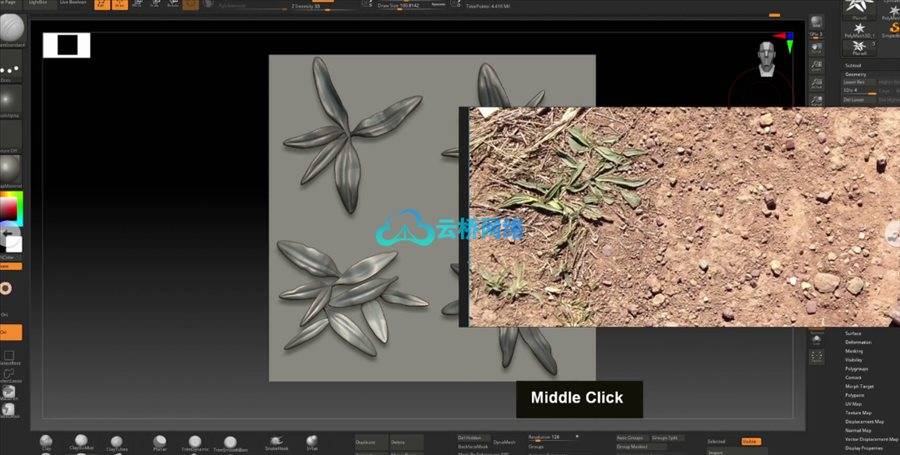Toggle the DynaMesh button
900x455 pixels.
click(x=505, y=441)
